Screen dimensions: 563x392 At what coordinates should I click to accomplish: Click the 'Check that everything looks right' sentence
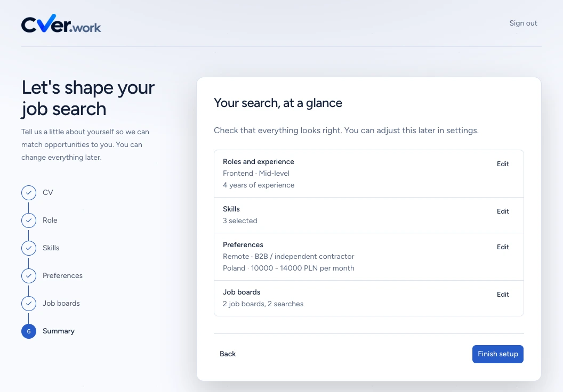[x=346, y=130]
